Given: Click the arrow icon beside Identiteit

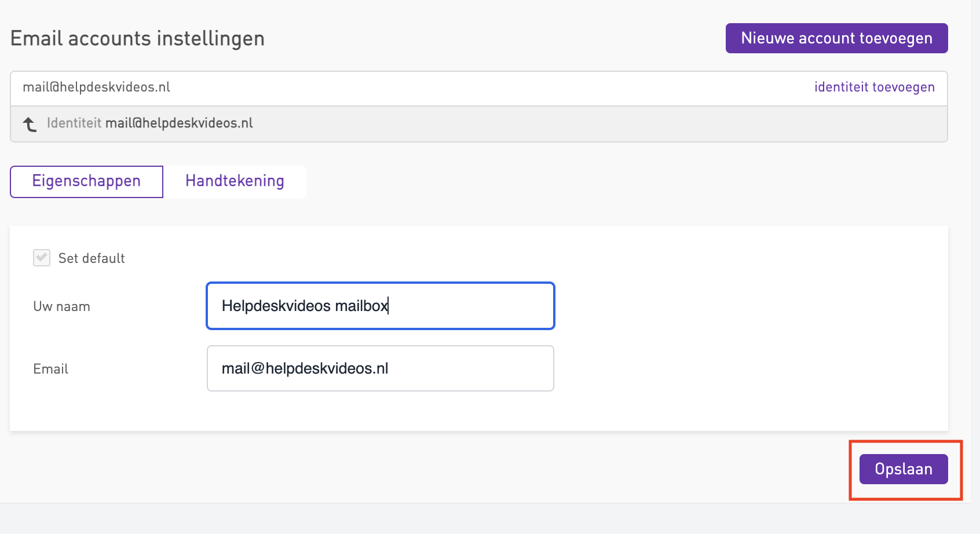Looking at the screenshot, I should click(30, 124).
